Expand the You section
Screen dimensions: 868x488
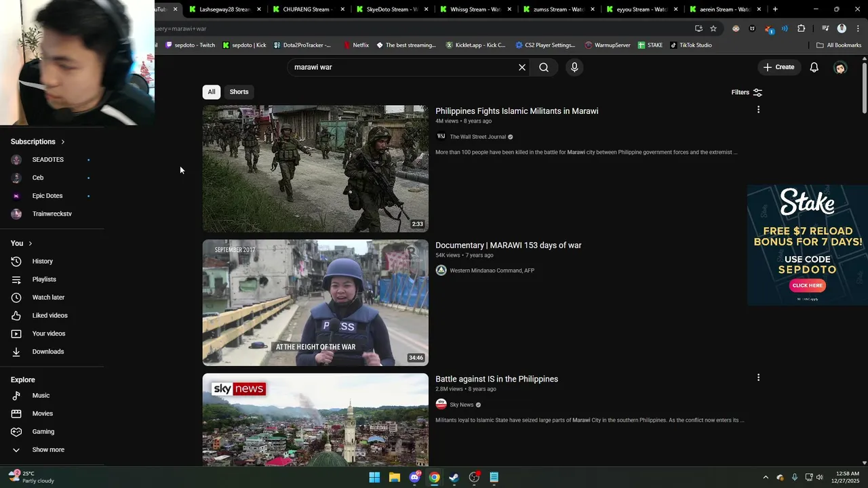pos(22,243)
